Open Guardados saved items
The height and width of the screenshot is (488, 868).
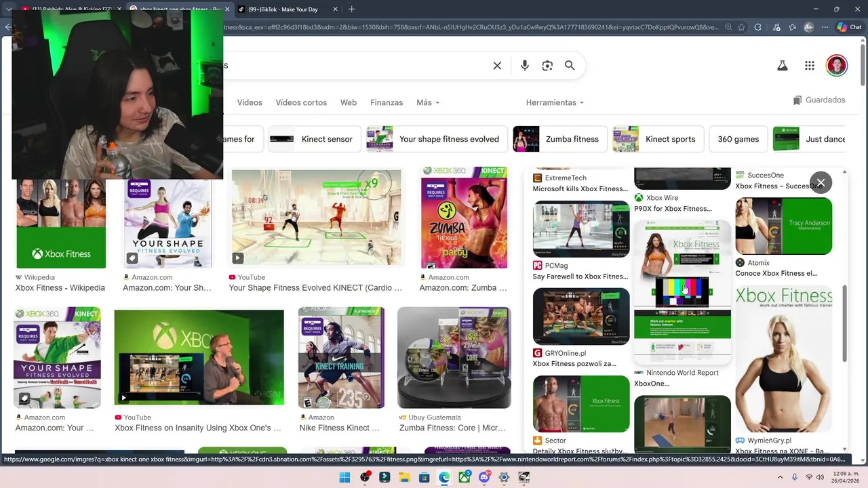click(819, 100)
